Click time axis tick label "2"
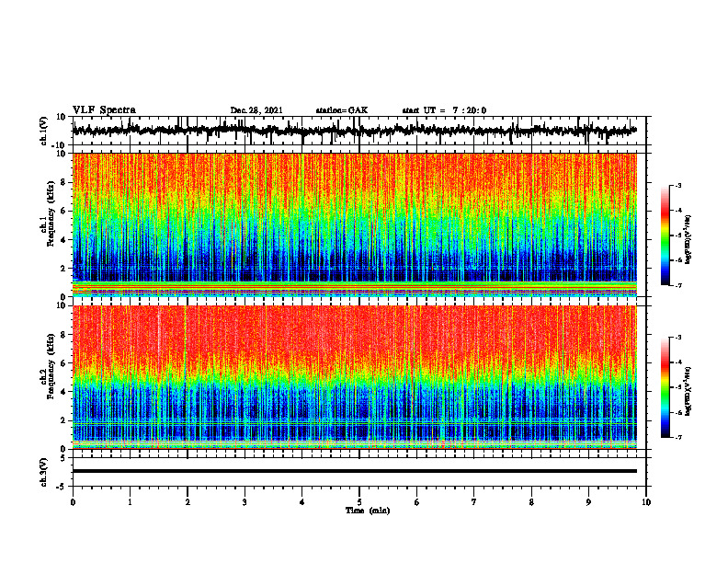728x563 pixels. tap(188, 502)
